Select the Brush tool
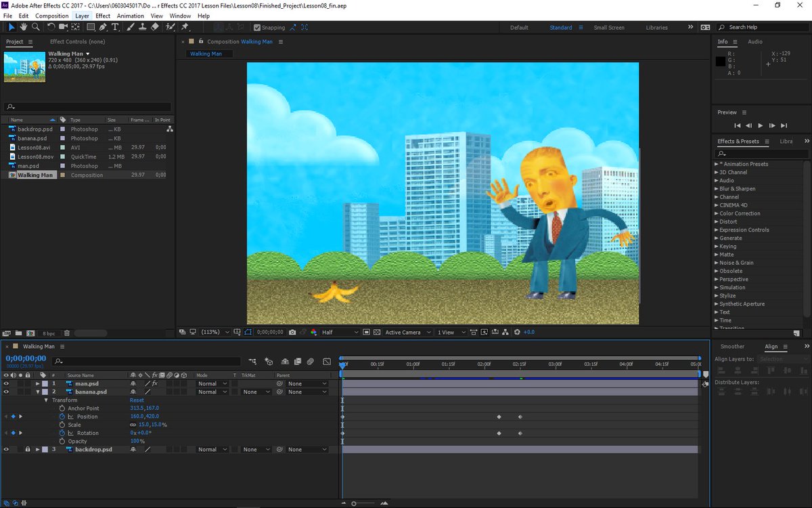The width and height of the screenshot is (812, 508). (x=131, y=27)
